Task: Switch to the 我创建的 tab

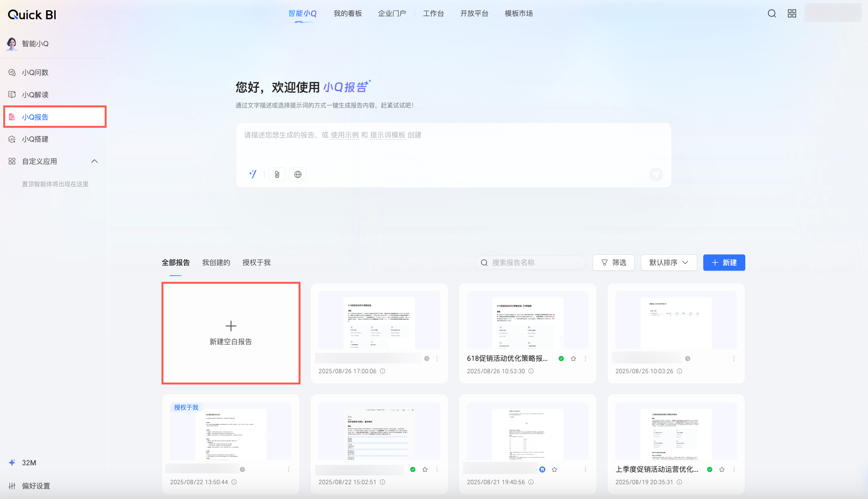Action: click(216, 262)
